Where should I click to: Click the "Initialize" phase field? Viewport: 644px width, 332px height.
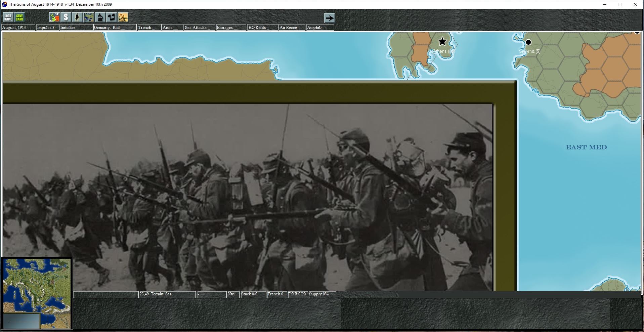[x=77, y=28]
